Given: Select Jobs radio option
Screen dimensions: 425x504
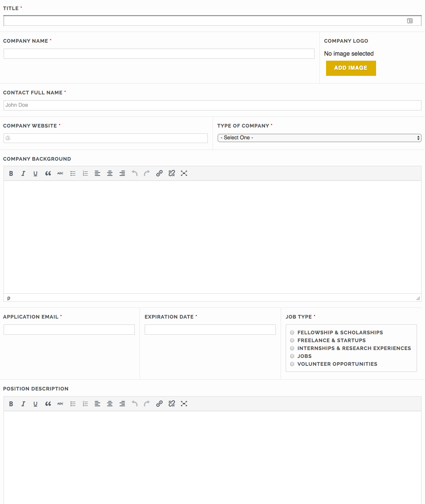Looking at the screenshot, I should (x=292, y=356).
